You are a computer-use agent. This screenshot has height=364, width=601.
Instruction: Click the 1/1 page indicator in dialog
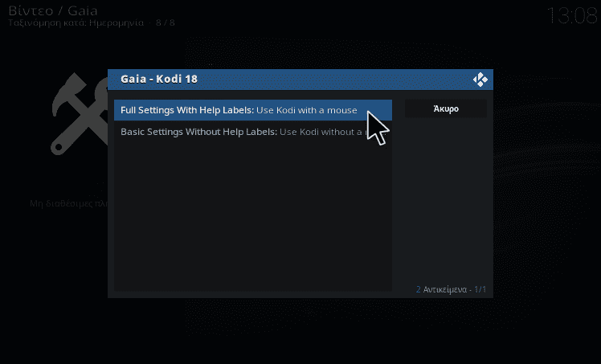click(x=480, y=289)
